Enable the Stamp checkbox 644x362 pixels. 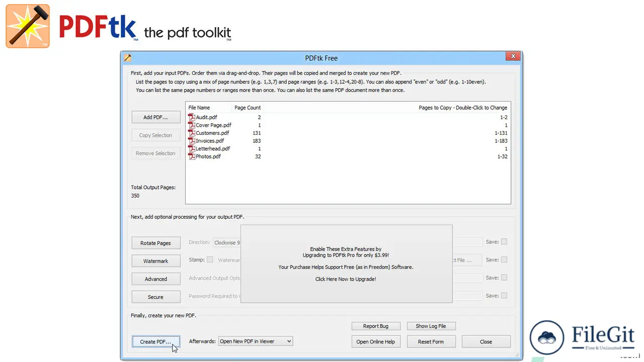coord(210,260)
